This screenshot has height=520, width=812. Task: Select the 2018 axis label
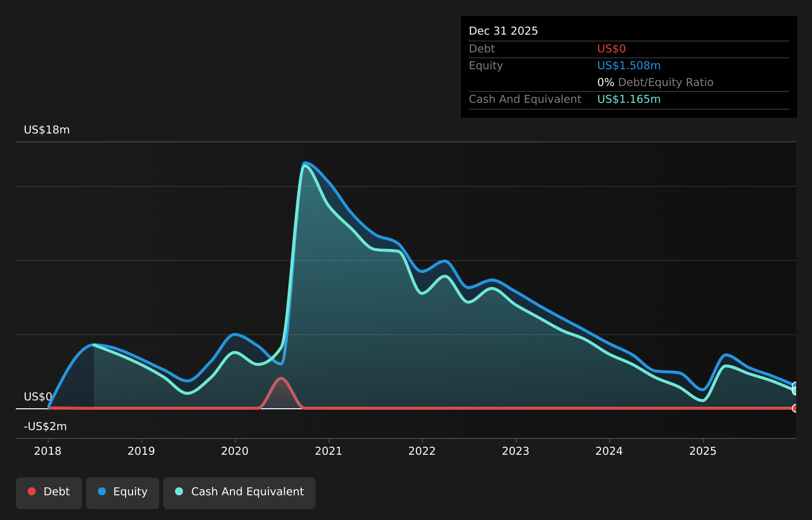click(x=47, y=451)
